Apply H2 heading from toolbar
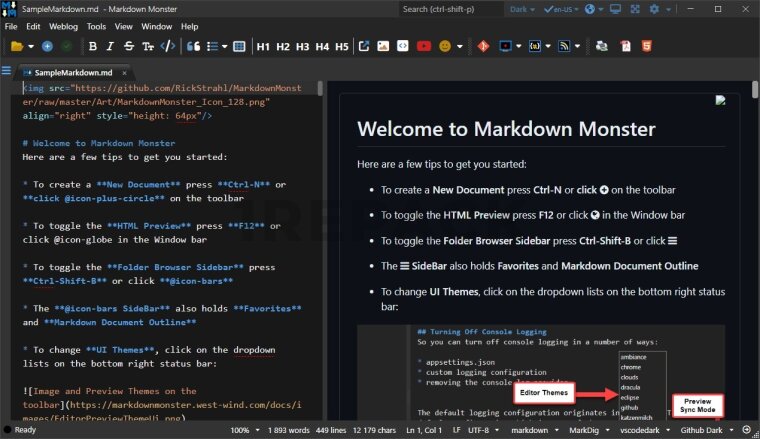This screenshot has height=439, width=760. coord(283,46)
